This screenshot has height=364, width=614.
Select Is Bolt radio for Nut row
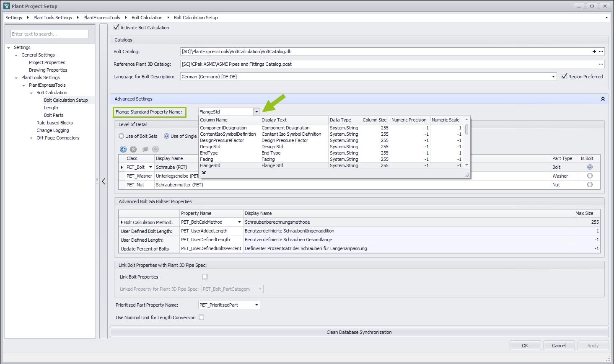(590, 185)
